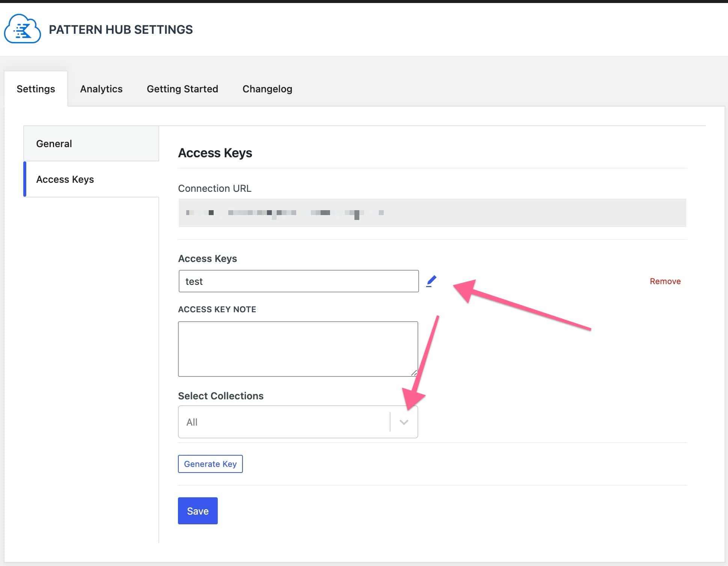Click into the Access Key Note textarea
Screen dimensions: 728x566
coord(298,349)
